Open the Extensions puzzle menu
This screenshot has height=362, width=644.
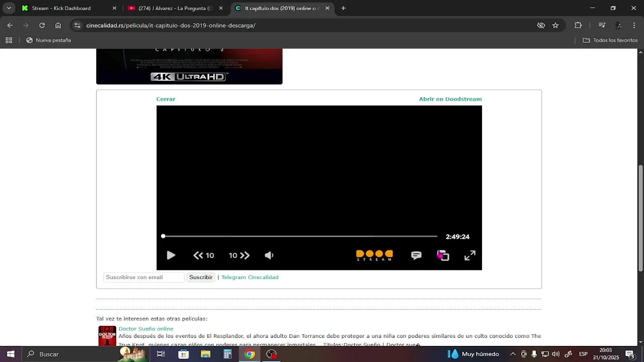pos(578,25)
